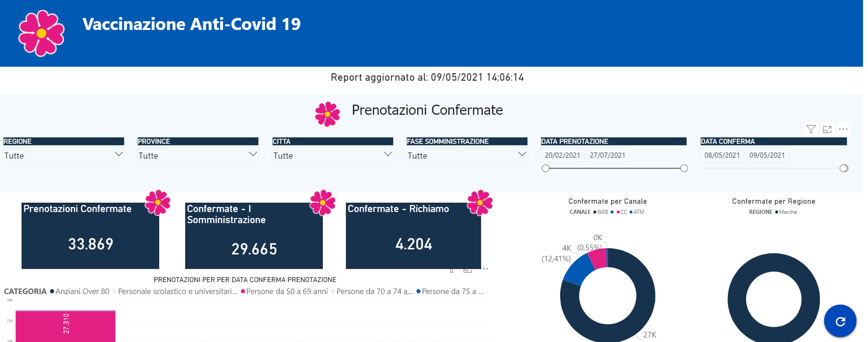Screen dimensions: 868x342
Task: Click the bar chart title Prenotazioni per data conferma
Action: click(x=245, y=280)
